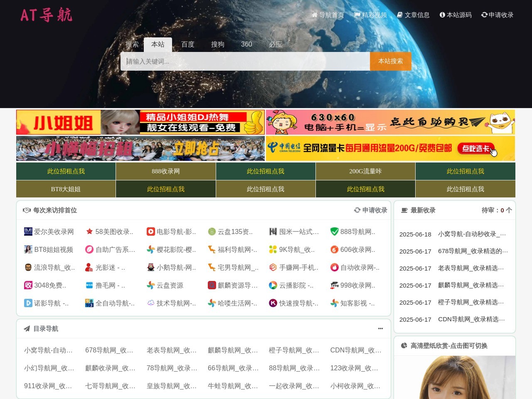Click the 麒麟资源导 red icon

click(x=212, y=285)
